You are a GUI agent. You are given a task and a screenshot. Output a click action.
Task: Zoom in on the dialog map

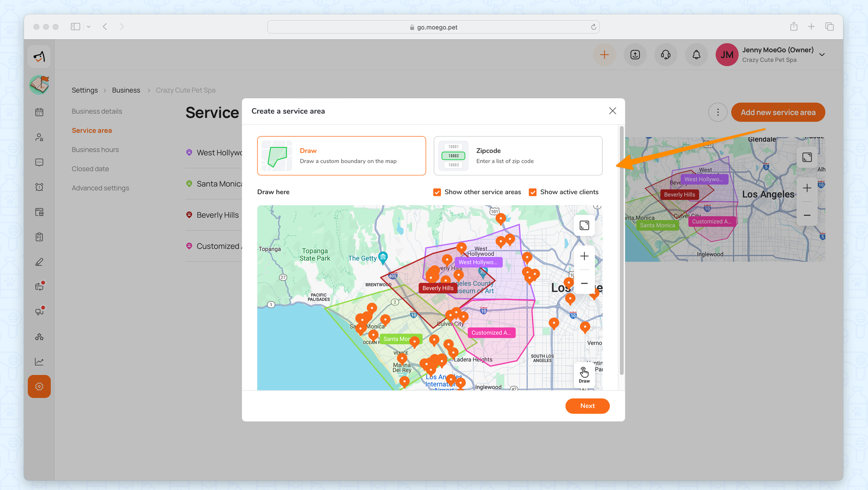pos(584,256)
